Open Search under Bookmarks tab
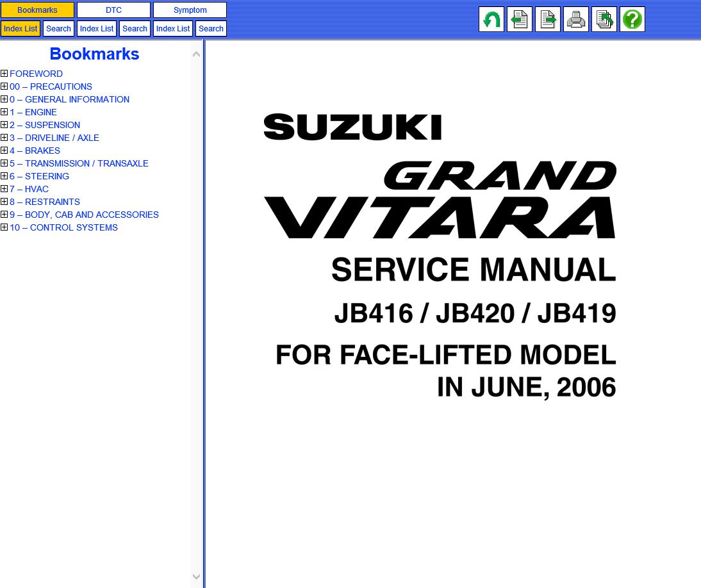The height and width of the screenshot is (588, 701). 58,29
